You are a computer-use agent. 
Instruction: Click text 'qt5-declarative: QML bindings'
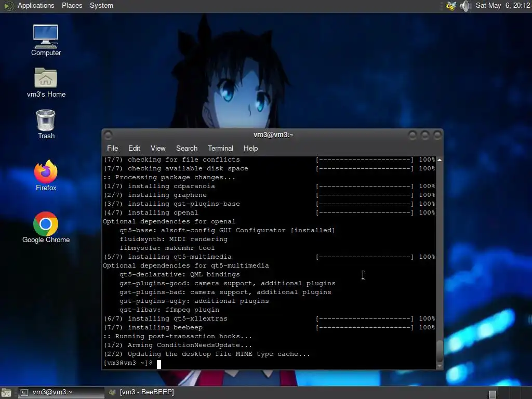coord(180,274)
